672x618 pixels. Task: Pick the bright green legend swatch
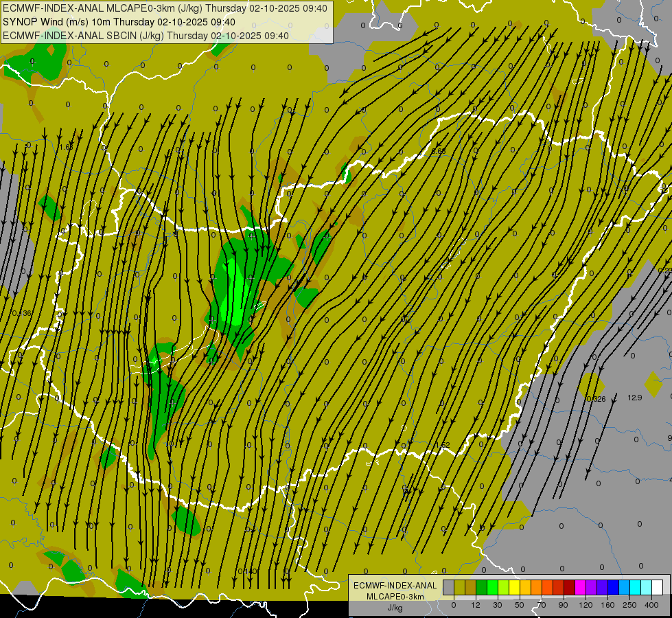pyautogui.click(x=492, y=587)
